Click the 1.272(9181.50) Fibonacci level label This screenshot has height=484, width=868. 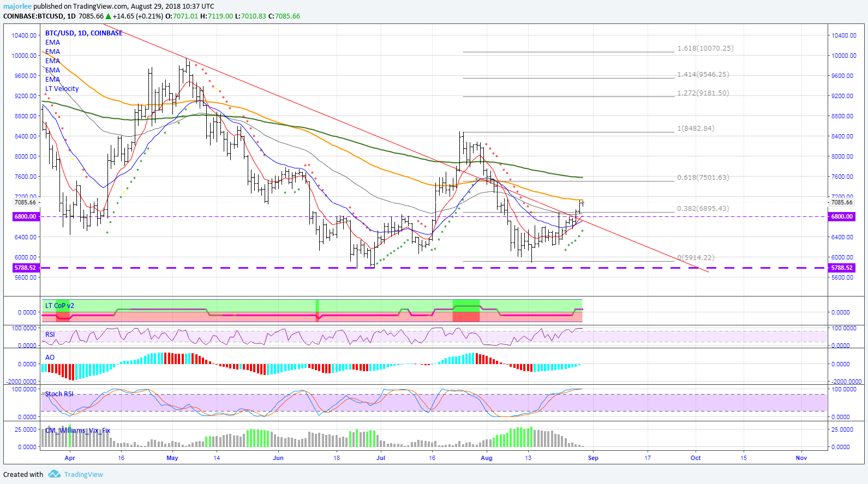(703, 93)
